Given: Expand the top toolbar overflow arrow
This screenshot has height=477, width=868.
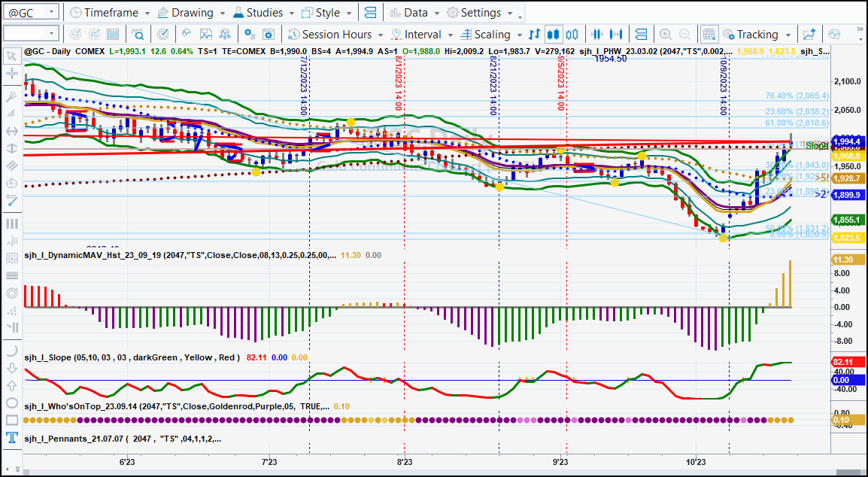Looking at the screenshot, I should pos(520,17).
